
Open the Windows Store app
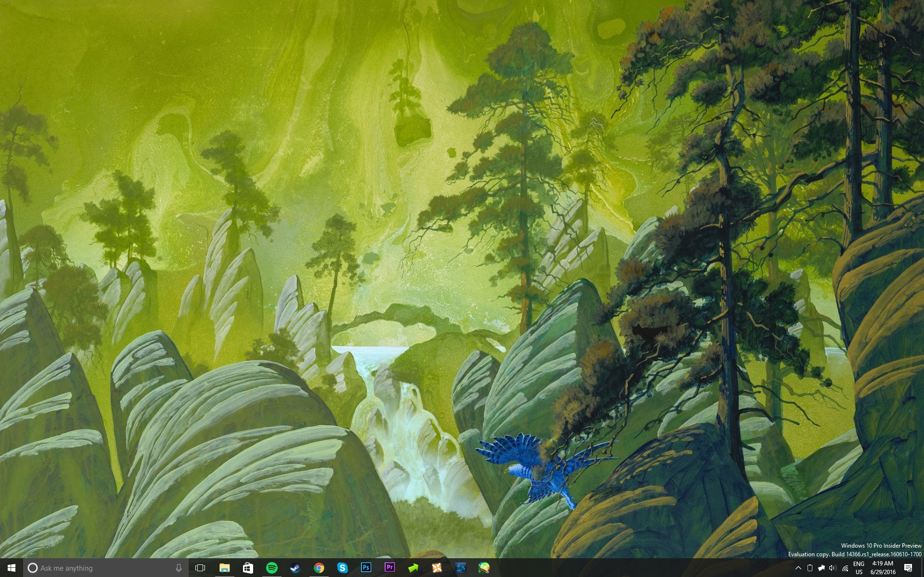(248, 568)
